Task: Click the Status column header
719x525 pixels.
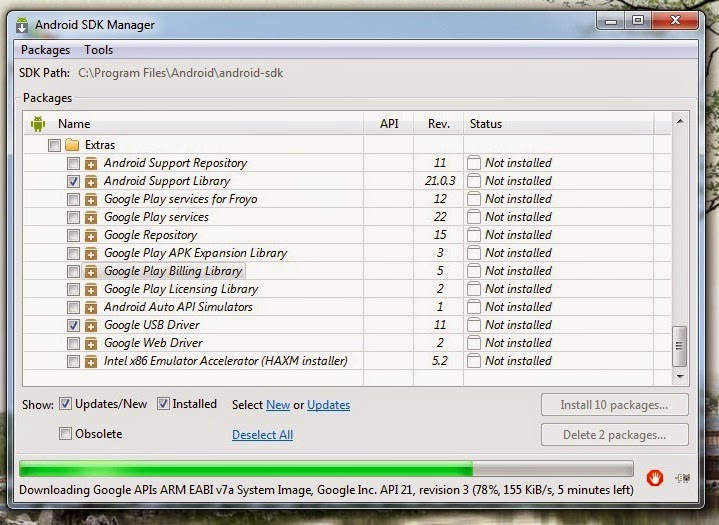Action: (x=559, y=124)
